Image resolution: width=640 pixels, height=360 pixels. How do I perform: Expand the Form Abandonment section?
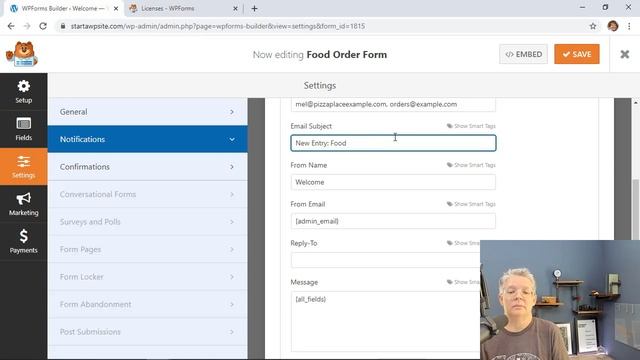147,304
